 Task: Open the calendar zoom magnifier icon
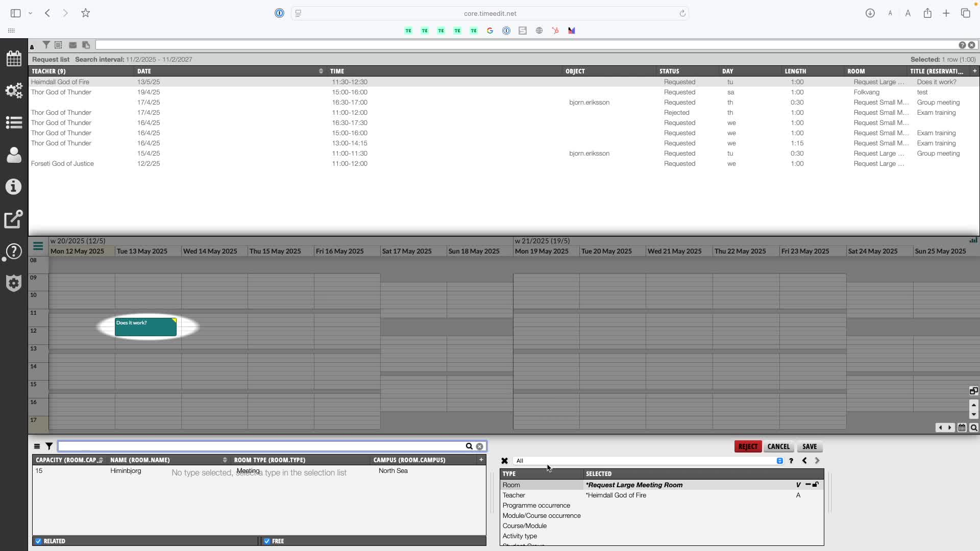973,428
